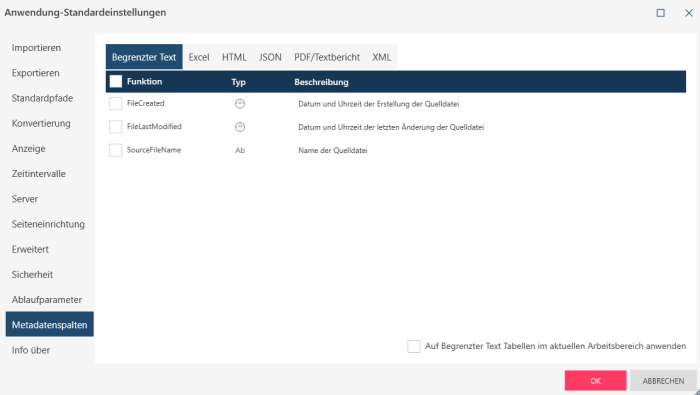Select the PDF/Textbericht tab
This screenshot has width=700, height=395.
coord(327,57)
